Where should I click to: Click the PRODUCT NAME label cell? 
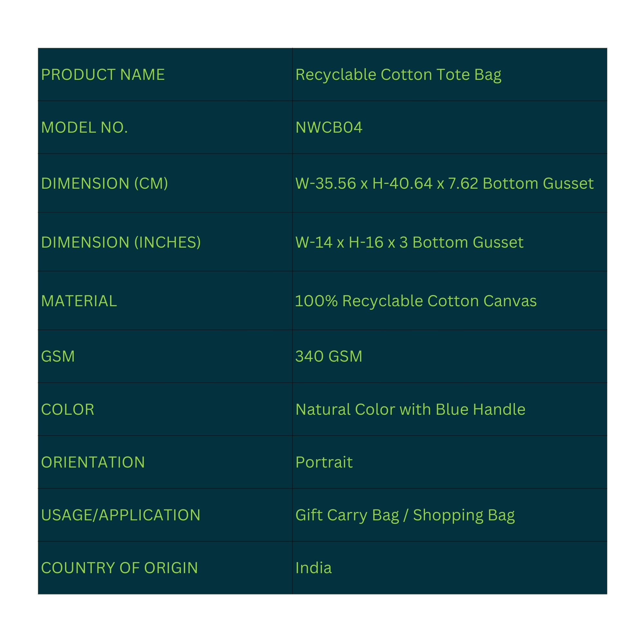click(x=103, y=75)
